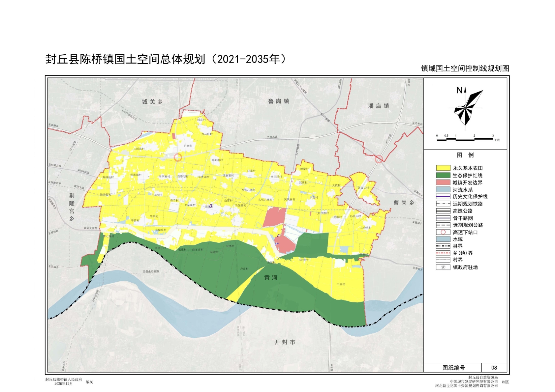Click the 县界 legend line symbol
This screenshot has height=392, width=555.
tap(443, 246)
